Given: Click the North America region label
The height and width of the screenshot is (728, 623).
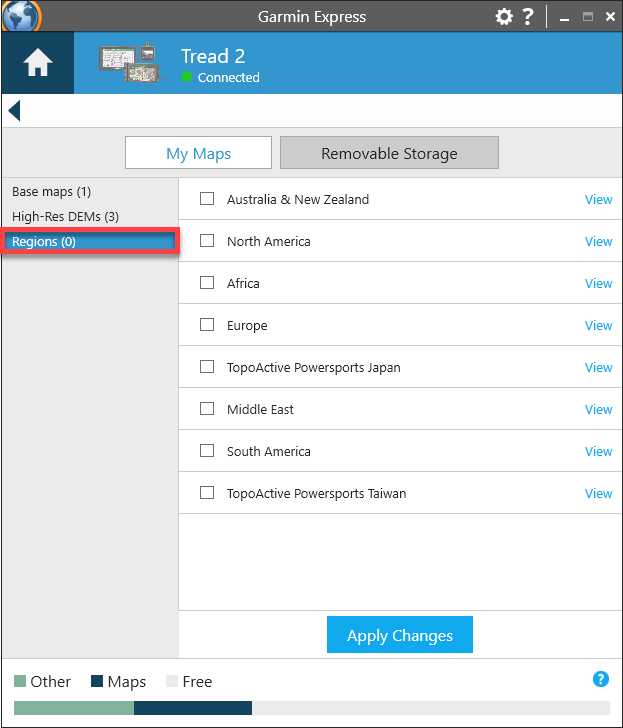Looking at the screenshot, I should click(x=269, y=241).
